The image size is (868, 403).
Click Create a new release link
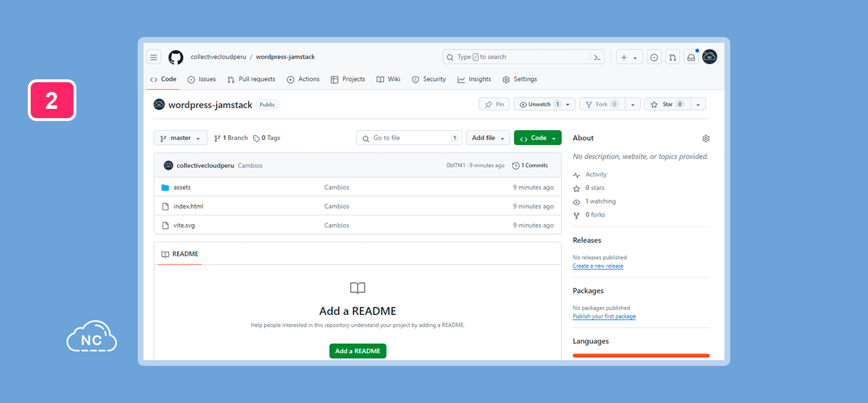[x=598, y=266]
